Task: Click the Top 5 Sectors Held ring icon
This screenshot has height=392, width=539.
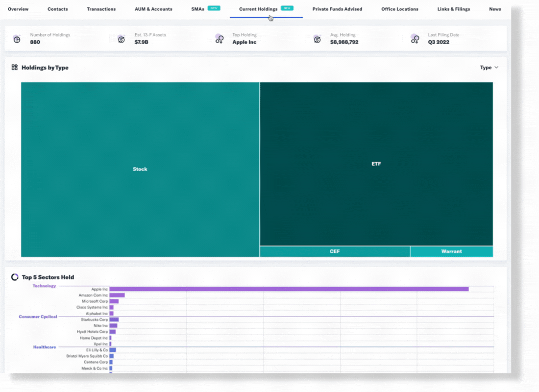Action: tap(15, 277)
